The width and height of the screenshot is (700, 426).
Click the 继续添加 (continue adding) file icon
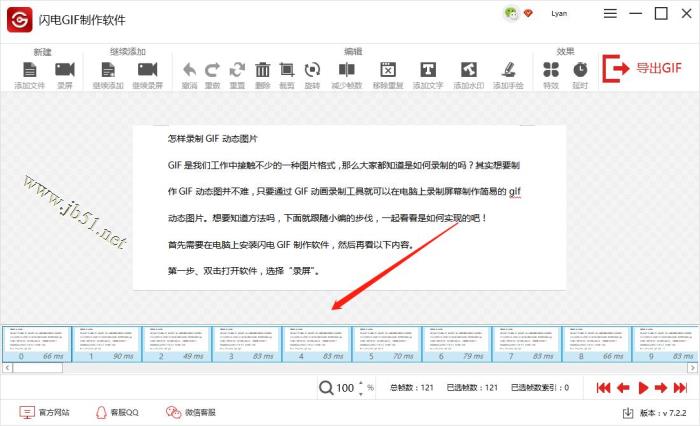108,70
